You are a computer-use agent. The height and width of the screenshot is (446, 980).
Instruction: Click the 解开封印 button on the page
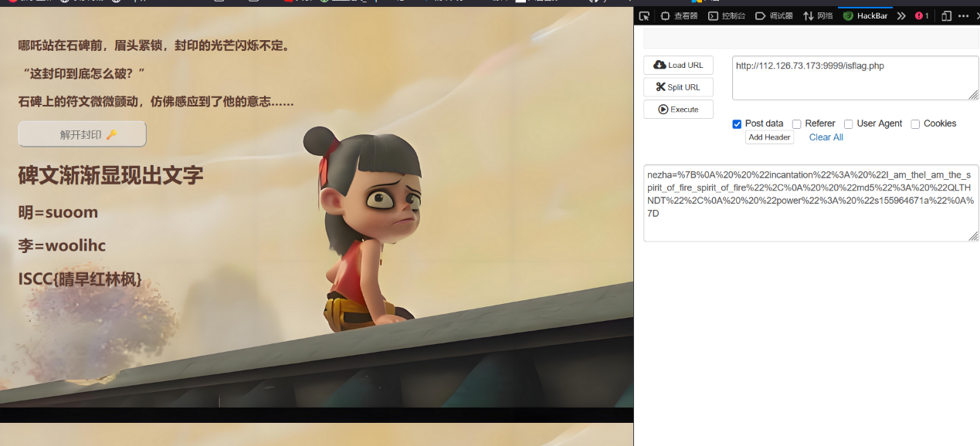[82, 134]
